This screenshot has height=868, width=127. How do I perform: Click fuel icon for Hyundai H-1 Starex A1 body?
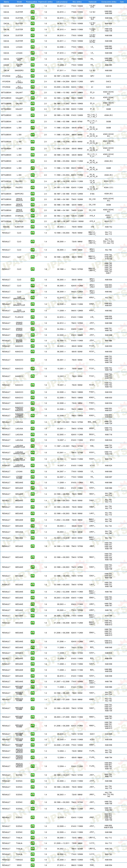(x=32, y=87)
